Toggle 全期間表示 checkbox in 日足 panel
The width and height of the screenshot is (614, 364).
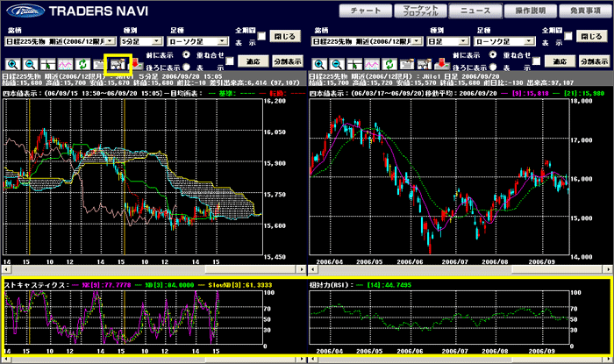[x=568, y=36]
